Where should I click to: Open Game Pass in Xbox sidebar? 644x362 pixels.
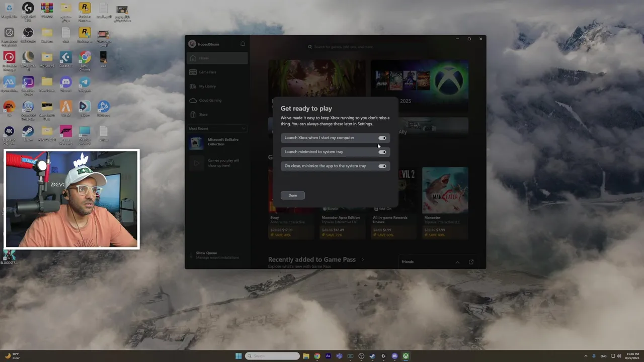pos(217,72)
